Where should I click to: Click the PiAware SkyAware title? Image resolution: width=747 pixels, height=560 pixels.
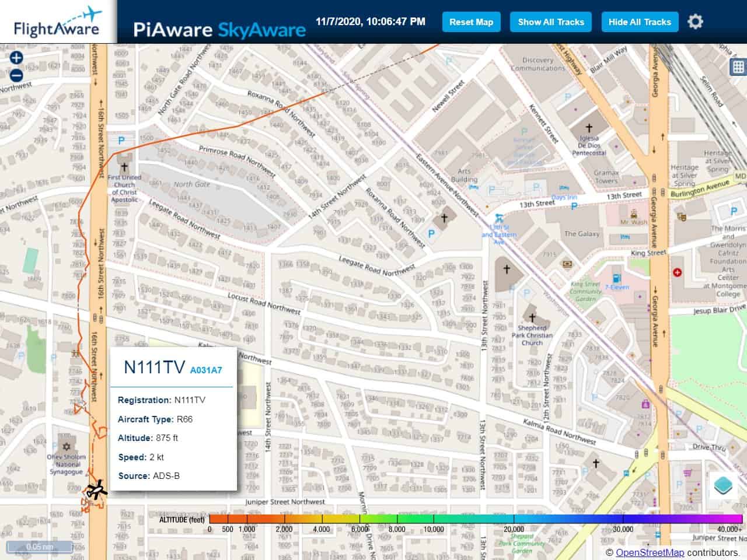tap(219, 29)
